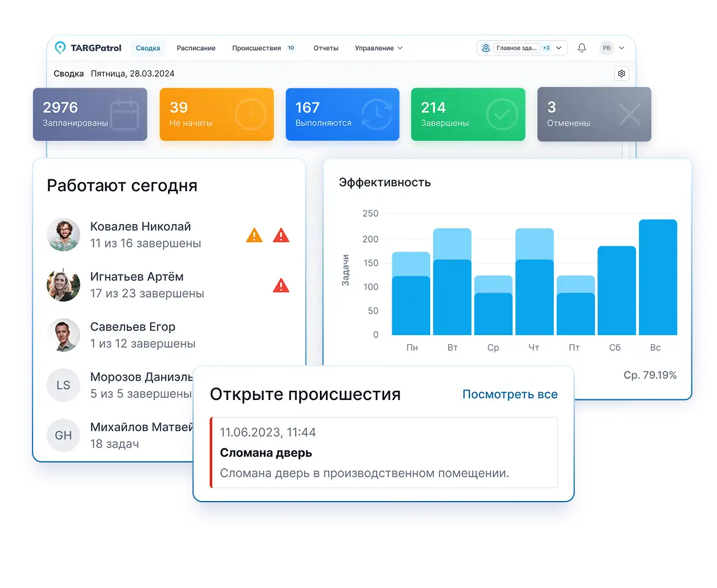Open the Сломана дверь incident card
Screen dimensions: 717x588
[x=384, y=452]
